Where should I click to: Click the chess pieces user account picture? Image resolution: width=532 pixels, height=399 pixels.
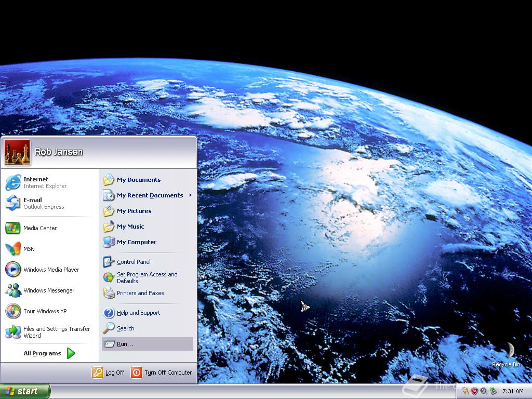(17, 152)
